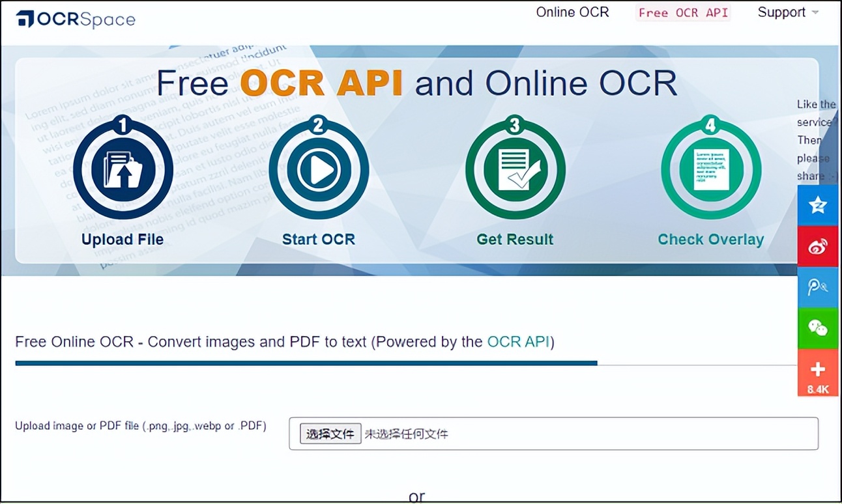Click the 选择文件 choose file button
Viewport: 842px width, 504px height.
point(330,434)
